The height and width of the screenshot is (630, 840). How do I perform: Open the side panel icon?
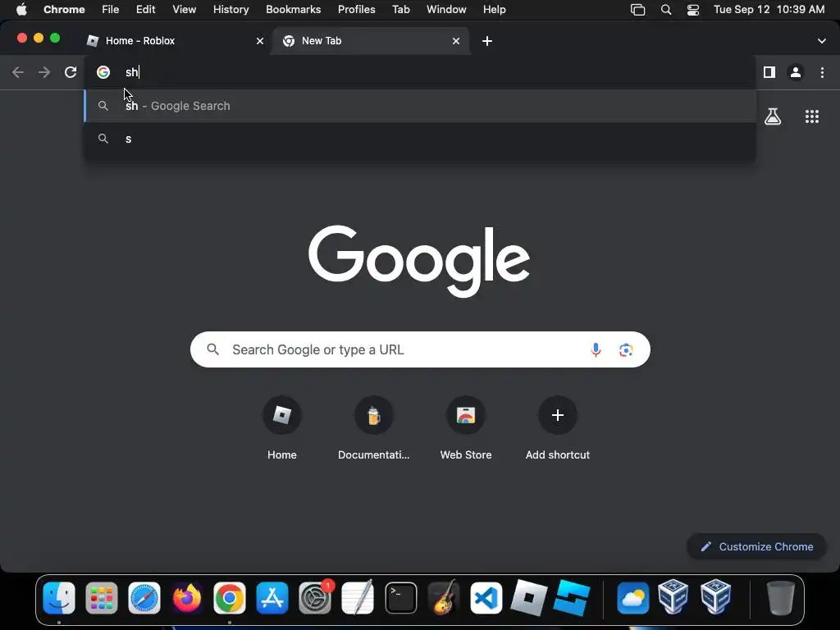pos(769,72)
